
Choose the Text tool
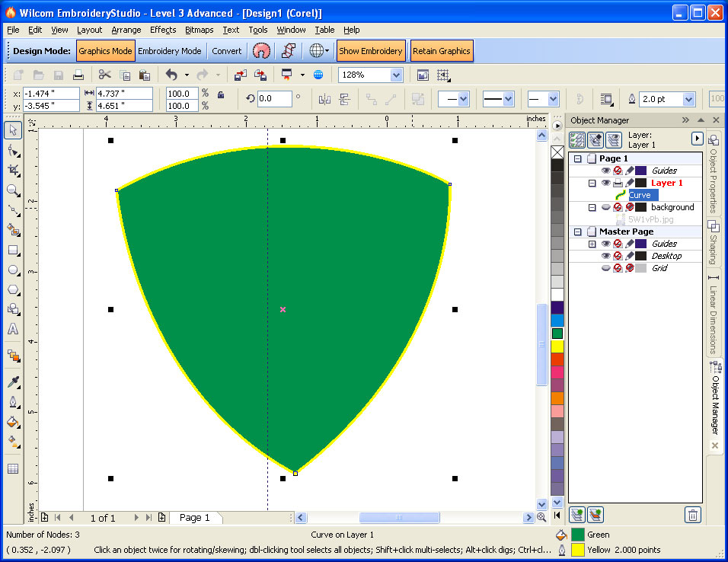(13, 330)
